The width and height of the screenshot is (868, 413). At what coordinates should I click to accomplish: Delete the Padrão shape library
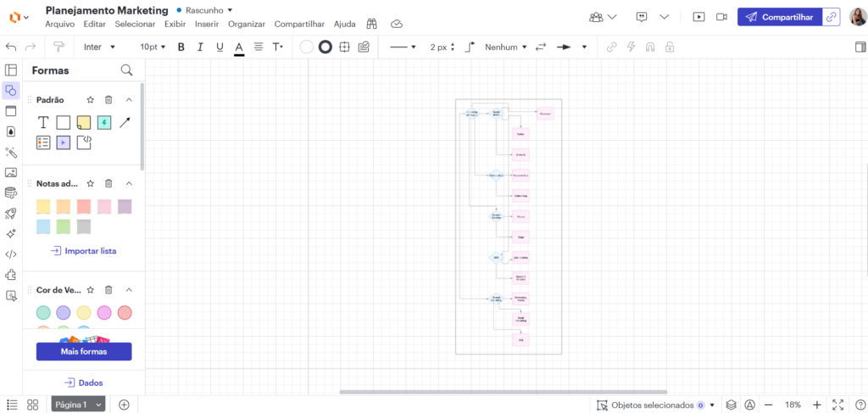[108, 100]
